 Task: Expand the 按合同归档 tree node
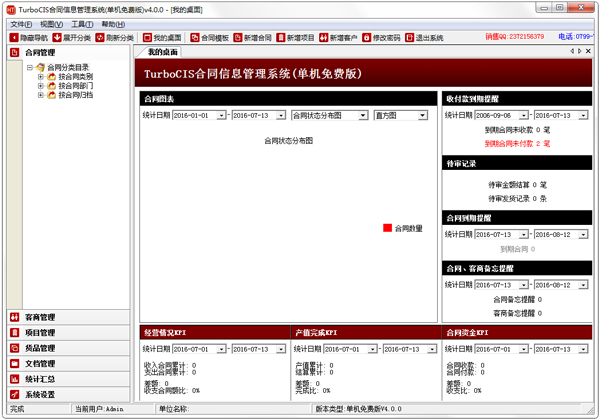pos(41,95)
